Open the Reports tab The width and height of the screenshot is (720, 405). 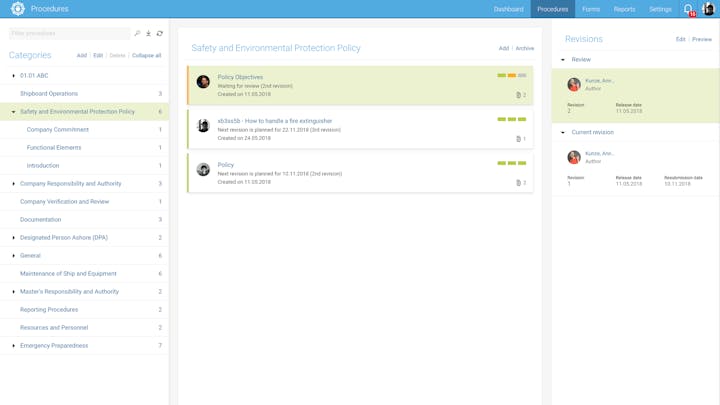624,9
